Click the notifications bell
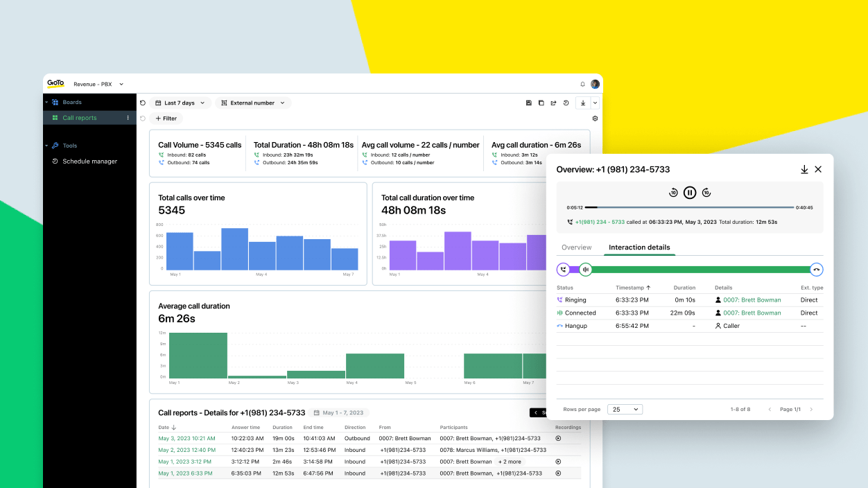 pyautogui.click(x=582, y=83)
